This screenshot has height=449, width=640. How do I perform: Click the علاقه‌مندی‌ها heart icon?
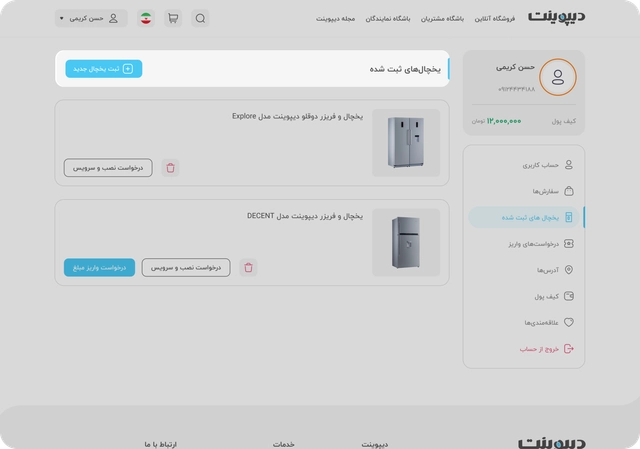coord(569,322)
